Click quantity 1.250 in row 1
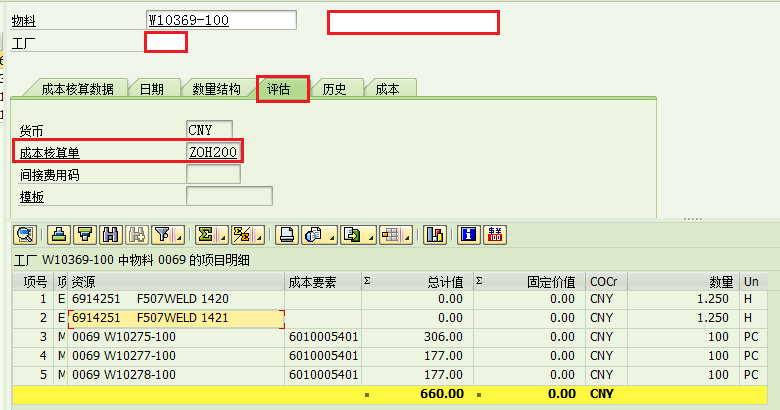Viewport: 780px width, 410px height. pos(684,299)
